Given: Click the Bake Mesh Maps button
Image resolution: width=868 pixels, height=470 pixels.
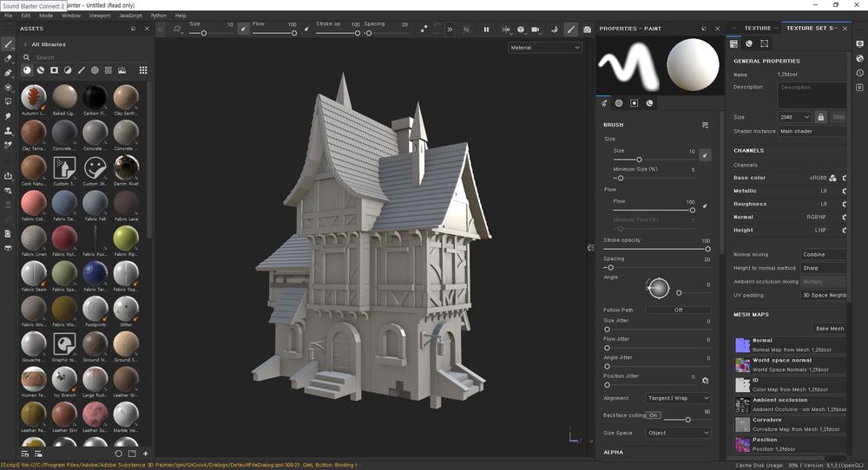Looking at the screenshot, I should click(x=829, y=329).
